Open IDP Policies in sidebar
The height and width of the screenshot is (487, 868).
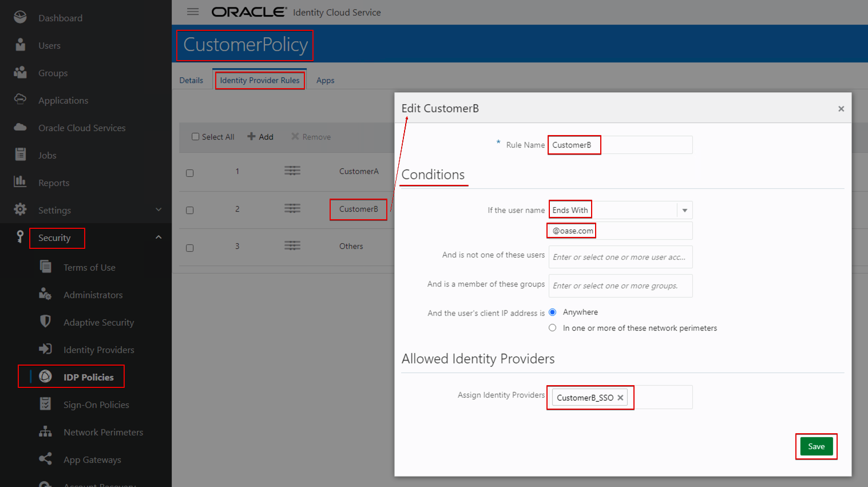click(x=89, y=377)
